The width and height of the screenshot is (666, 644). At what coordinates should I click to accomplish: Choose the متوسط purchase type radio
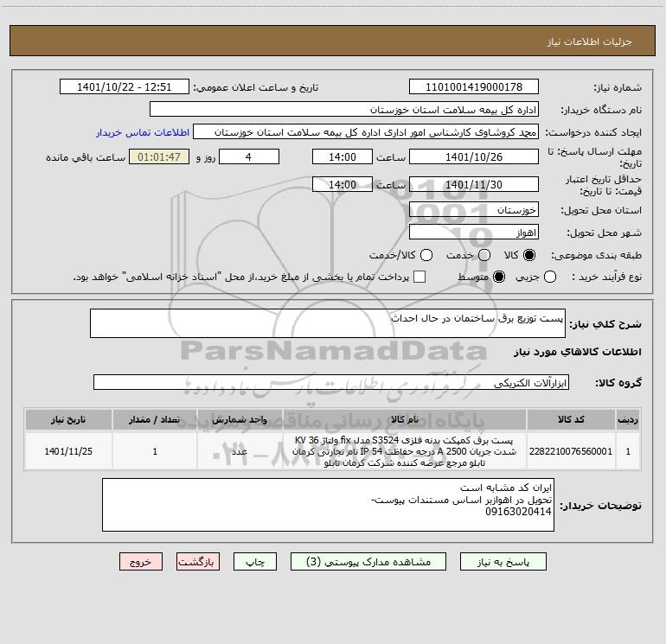click(499, 277)
